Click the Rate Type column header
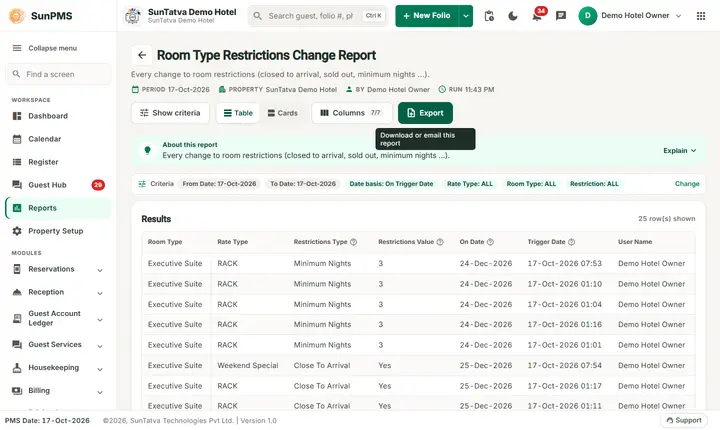The height and width of the screenshot is (430, 720). tap(232, 242)
